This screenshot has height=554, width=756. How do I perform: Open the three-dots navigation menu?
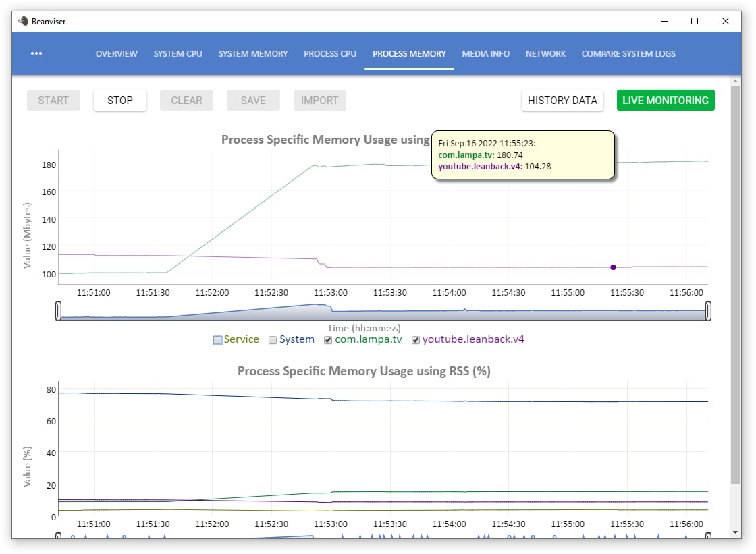[x=36, y=54]
